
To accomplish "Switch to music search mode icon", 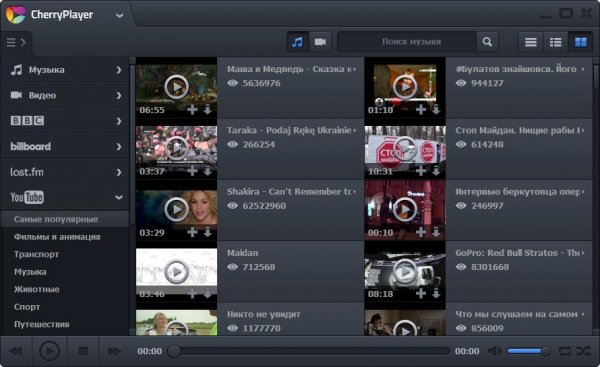I will coord(297,42).
